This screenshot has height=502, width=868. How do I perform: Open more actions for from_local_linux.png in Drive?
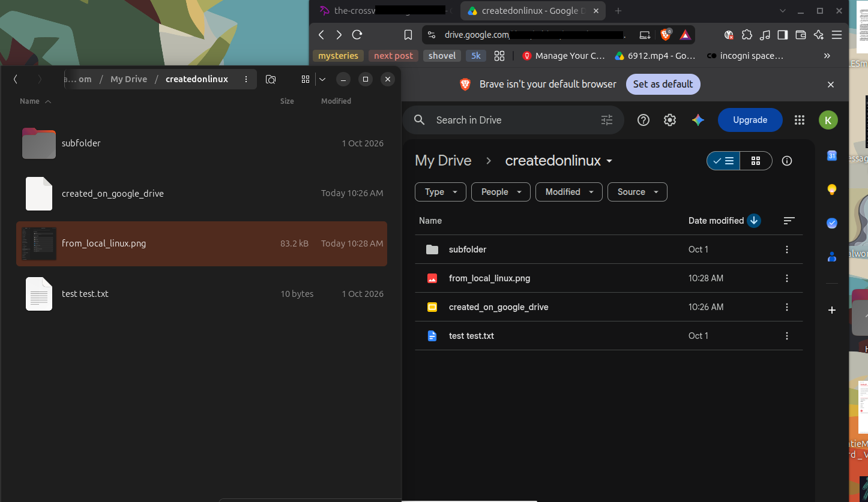pos(787,278)
